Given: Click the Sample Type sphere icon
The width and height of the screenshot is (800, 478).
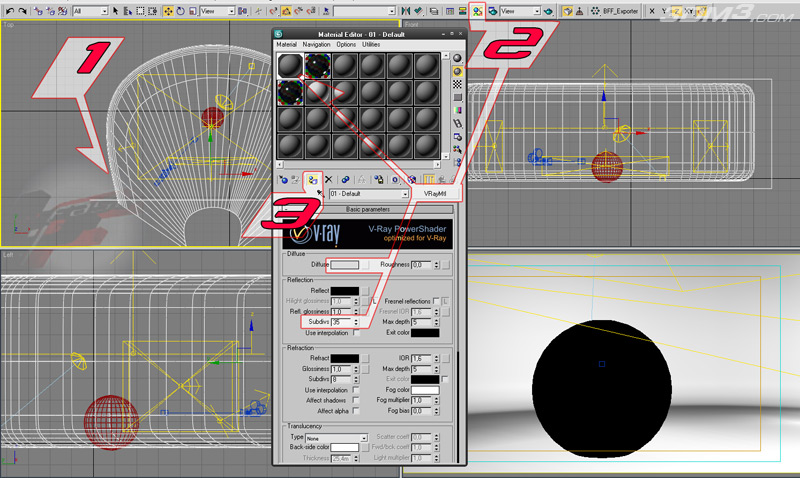Looking at the screenshot, I should point(458,58).
